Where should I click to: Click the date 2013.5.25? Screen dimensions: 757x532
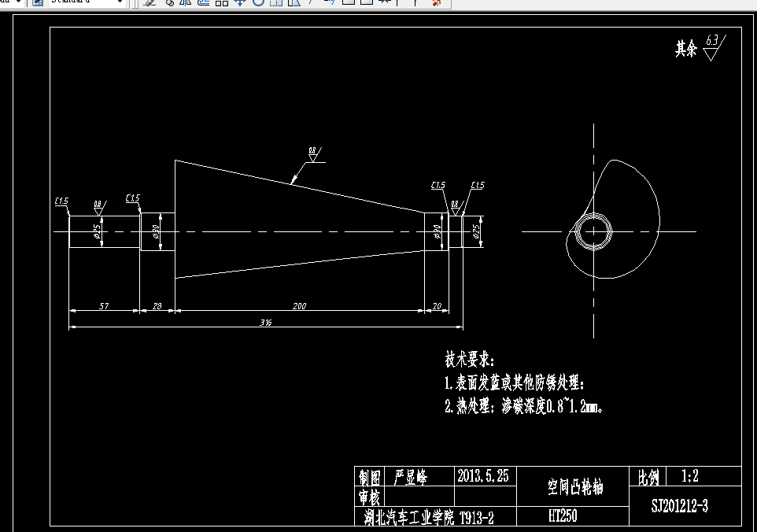pyautogui.click(x=483, y=476)
